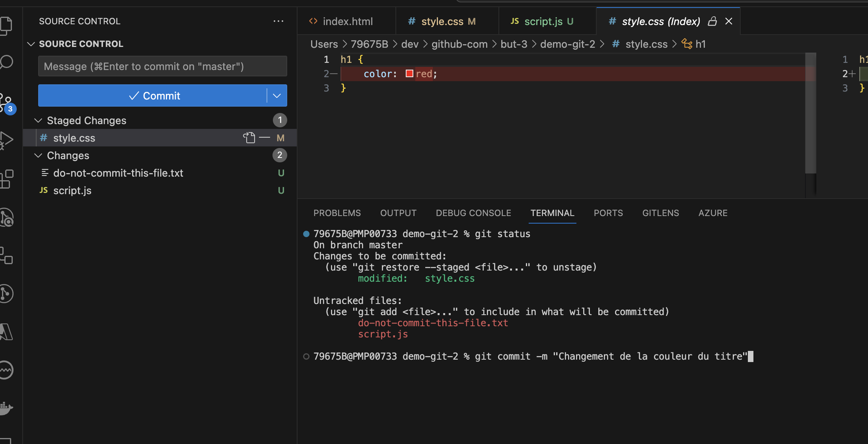This screenshot has height=444, width=868.
Task: Select staged file style.css in list
Action: 160,138
